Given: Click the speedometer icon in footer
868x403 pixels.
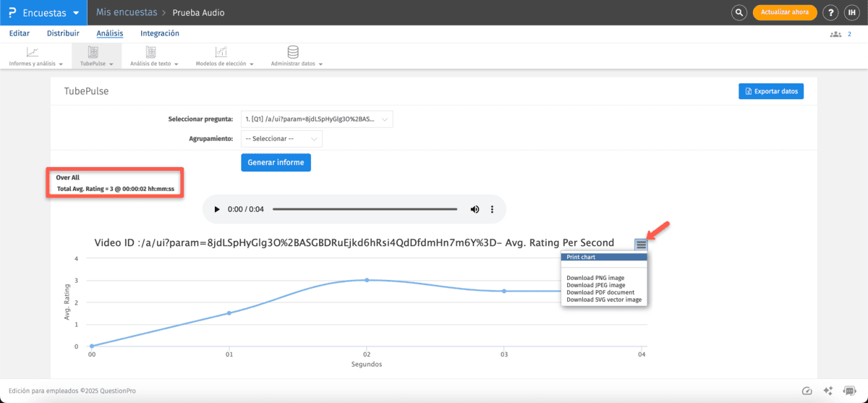Looking at the screenshot, I should point(808,391).
